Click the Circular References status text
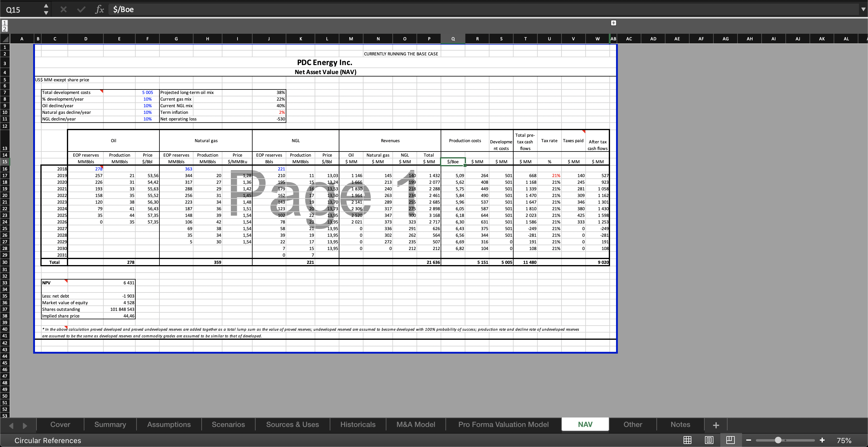The width and height of the screenshot is (868, 447). coord(48,441)
